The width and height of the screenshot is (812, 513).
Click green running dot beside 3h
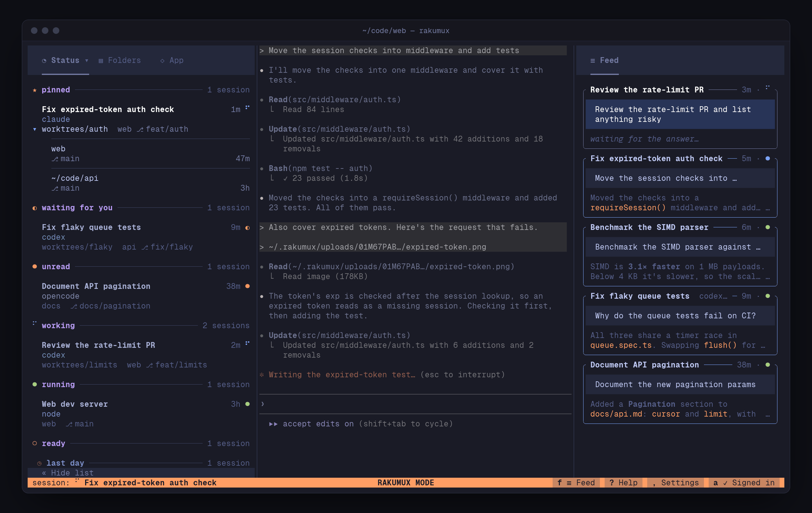pyautogui.click(x=247, y=404)
